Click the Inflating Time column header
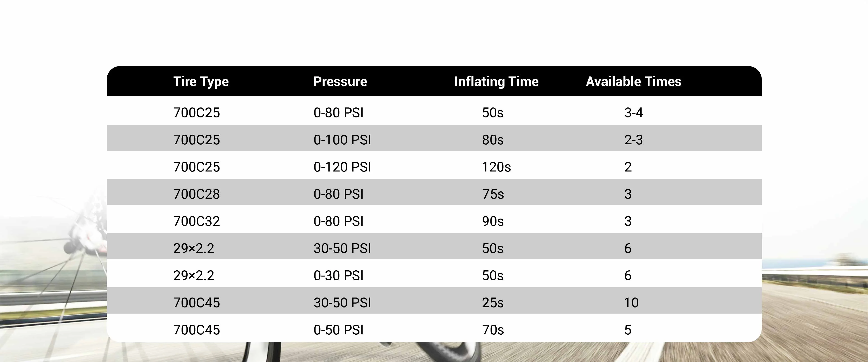The width and height of the screenshot is (868, 362). [x=496, y=82]
